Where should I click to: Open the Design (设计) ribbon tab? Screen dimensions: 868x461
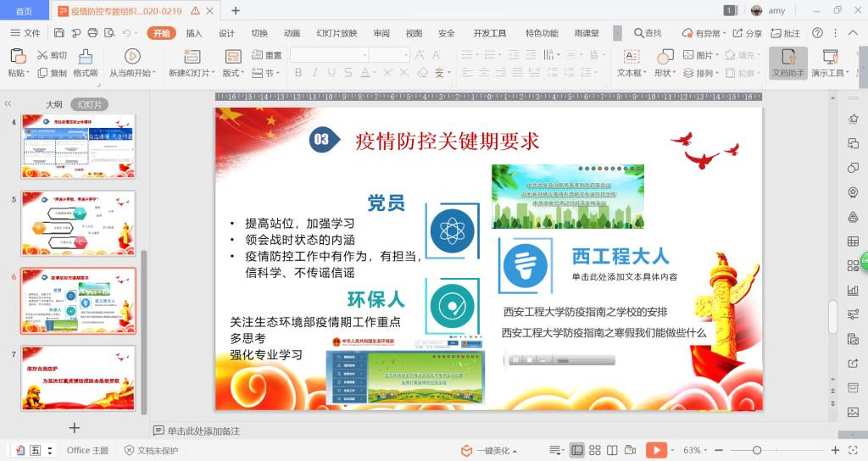coord(226,33)
